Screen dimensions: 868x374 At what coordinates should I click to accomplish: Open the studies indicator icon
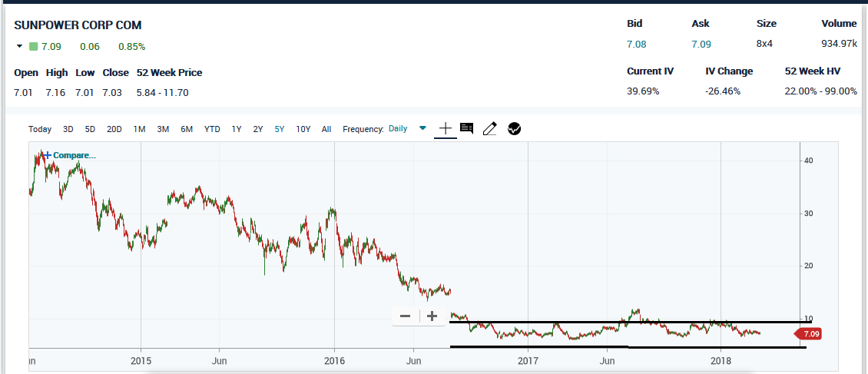(x=514, y=129)
